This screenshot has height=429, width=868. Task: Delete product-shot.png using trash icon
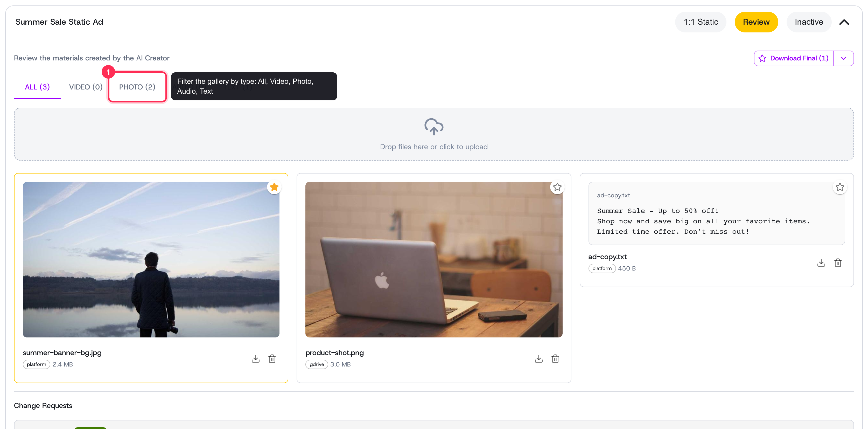click(555, 358)
